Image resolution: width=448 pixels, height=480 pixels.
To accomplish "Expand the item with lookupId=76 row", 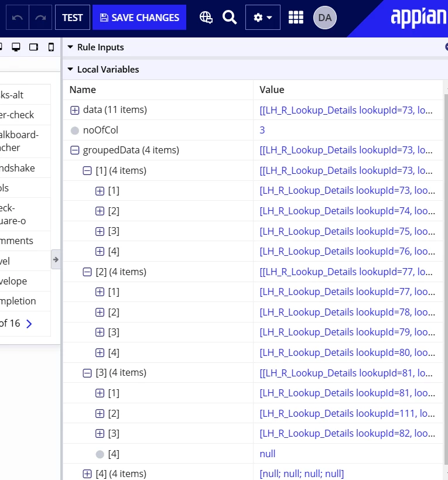I will (100, 252).
